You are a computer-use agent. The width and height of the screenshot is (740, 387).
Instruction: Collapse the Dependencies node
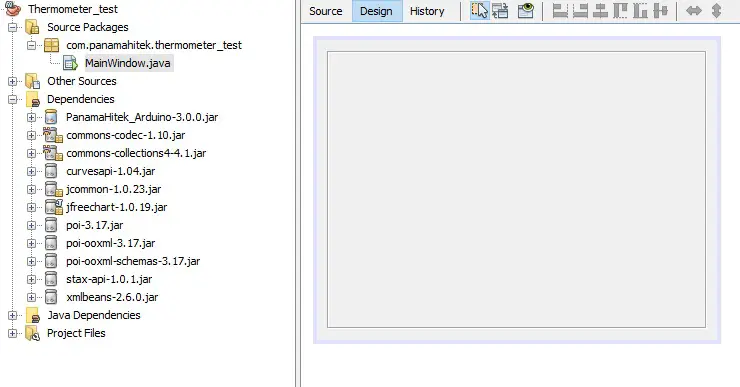coord(13,99)
